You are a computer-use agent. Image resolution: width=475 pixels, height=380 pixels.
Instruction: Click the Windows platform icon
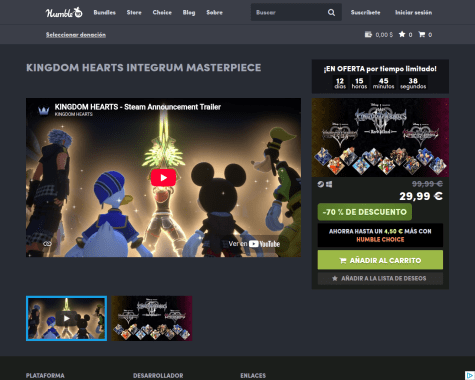click(x=329, y=184)
